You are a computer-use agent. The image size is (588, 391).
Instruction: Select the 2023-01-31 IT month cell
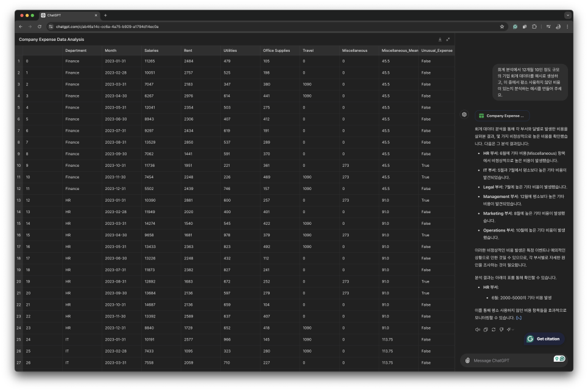122,340
